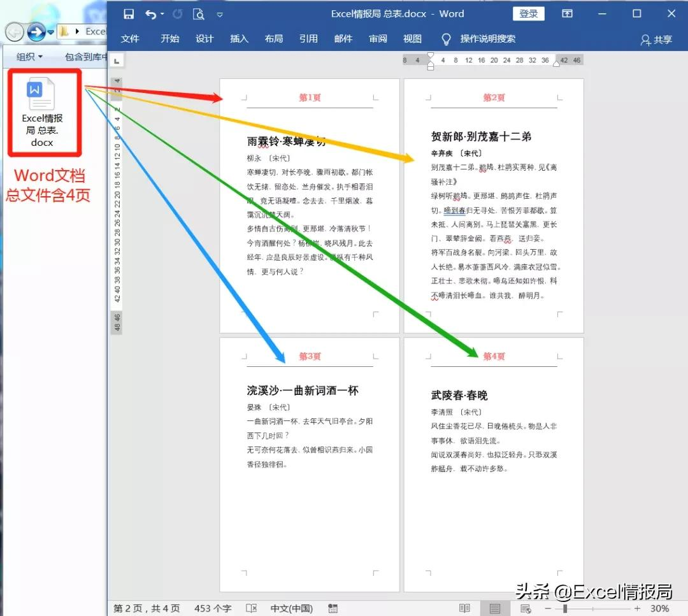
Task: Click the 共享 share button
Action: click(656, 40)
